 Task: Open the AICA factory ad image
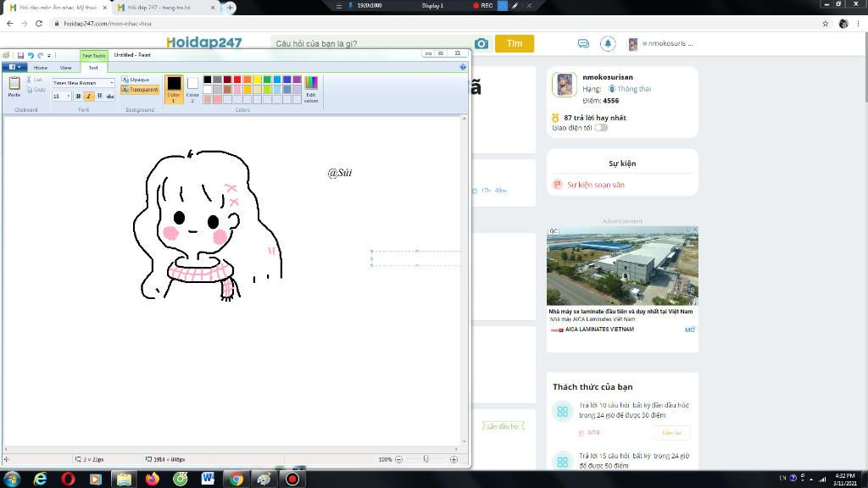coord(622,265)
